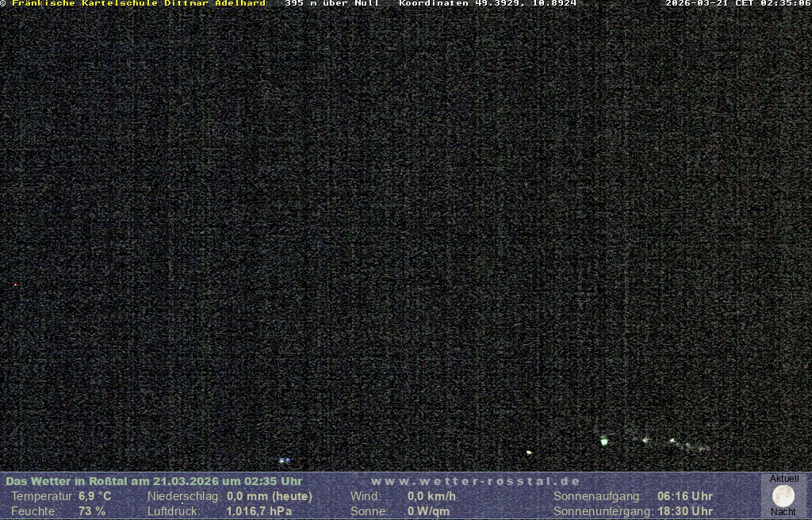Click the Wind value 0,0 km/h

point(431,496)
